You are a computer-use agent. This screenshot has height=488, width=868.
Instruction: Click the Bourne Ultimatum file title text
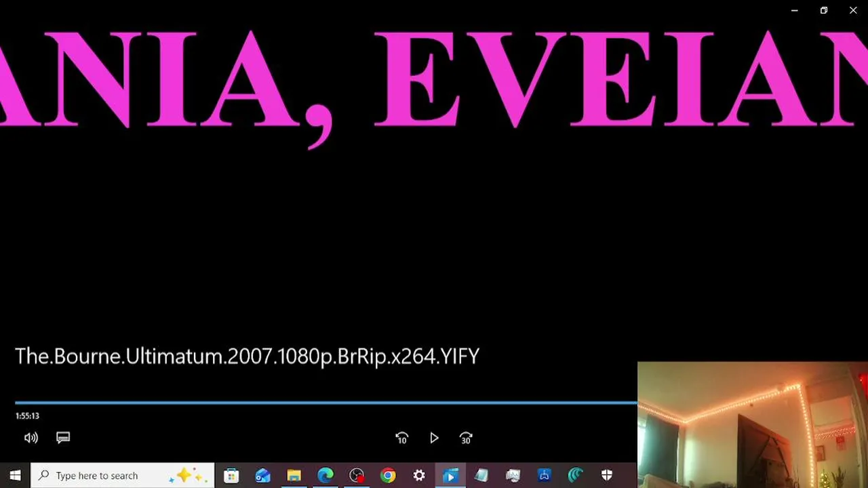click(247, 357)
